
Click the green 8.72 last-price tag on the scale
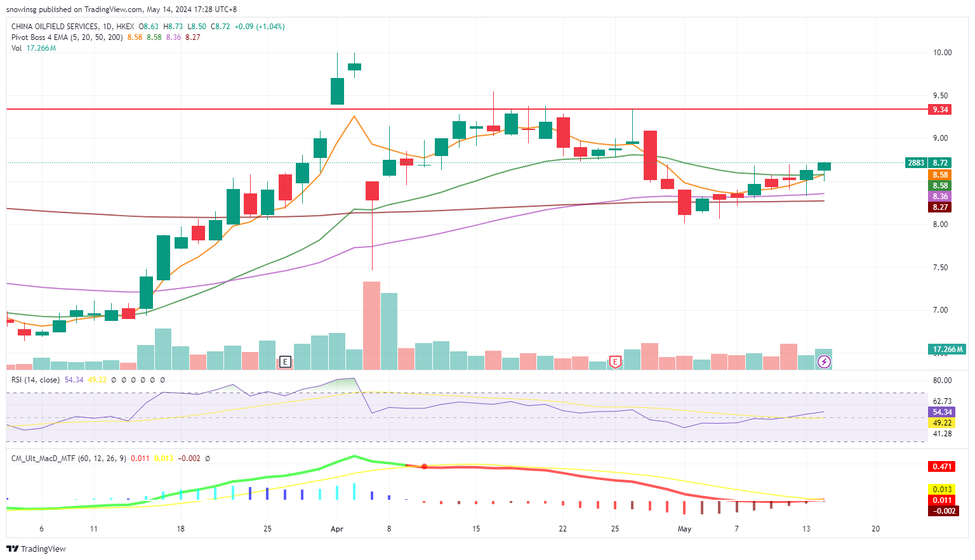pyautogui.click(x=940, y=163)
